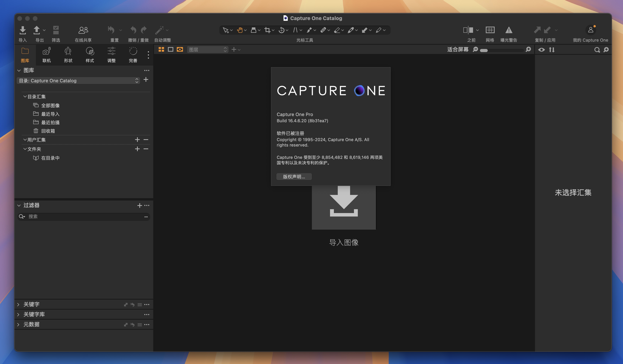
Task: Collapse the 用户汇集 tree group
Action: click(x=25, y=140)
